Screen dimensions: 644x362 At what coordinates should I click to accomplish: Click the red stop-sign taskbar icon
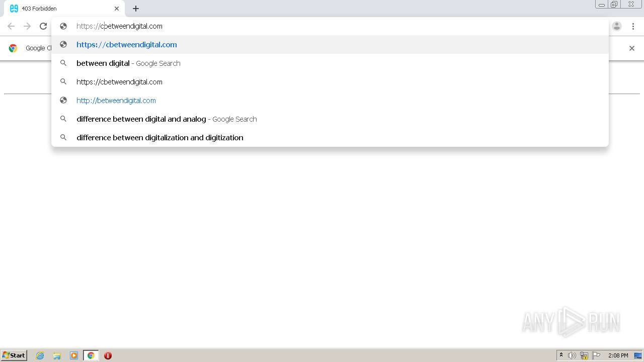click(x=108, y=355)
